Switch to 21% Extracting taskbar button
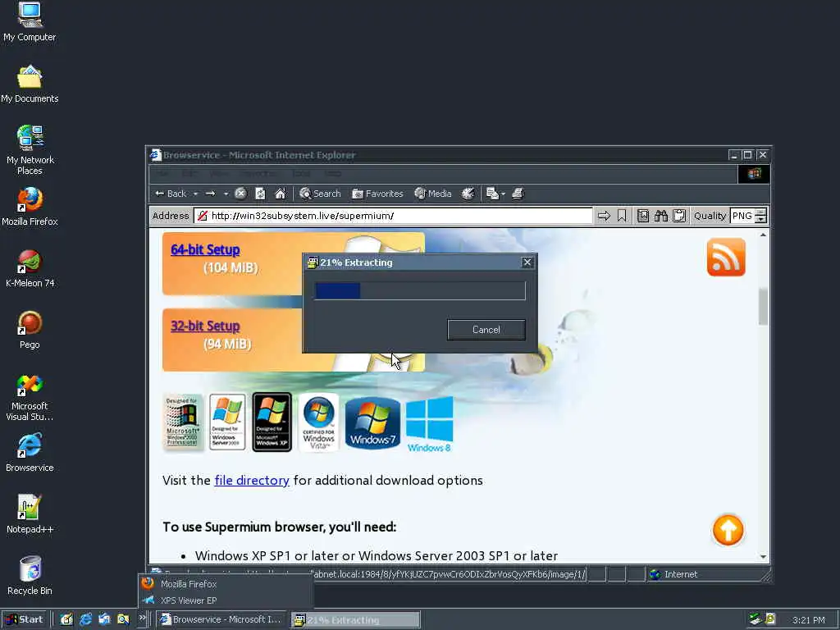 pyautogui.click(x=356, y=620)
